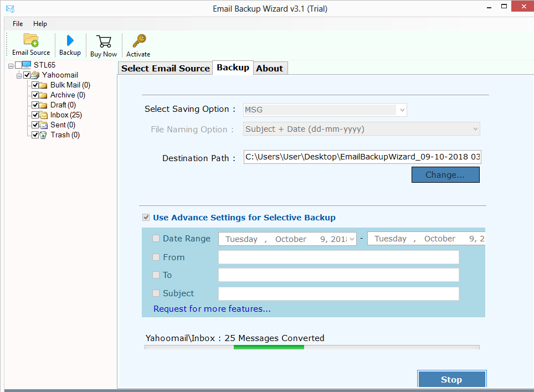The width and height of the screenshot is (534, 392).
Task: Click the Activate key icon
Action: 139,41
